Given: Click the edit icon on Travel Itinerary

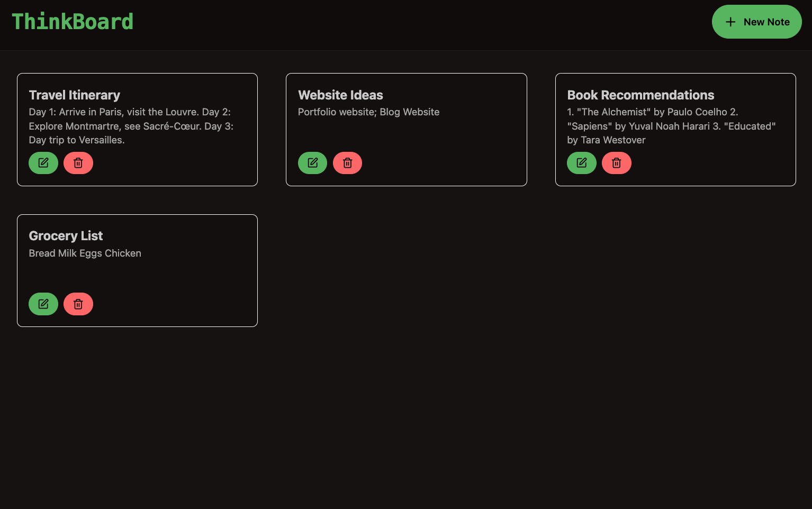Looking at the screenshot, I should pyautogui.click(x=43, y=163).
